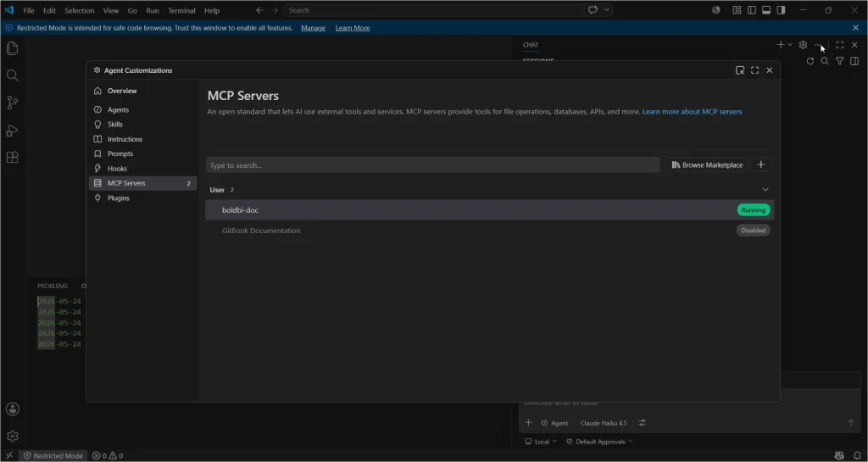Select Skills in customizations sidebar
Screen dimensions: 868x462
click(x=142, y=125)
